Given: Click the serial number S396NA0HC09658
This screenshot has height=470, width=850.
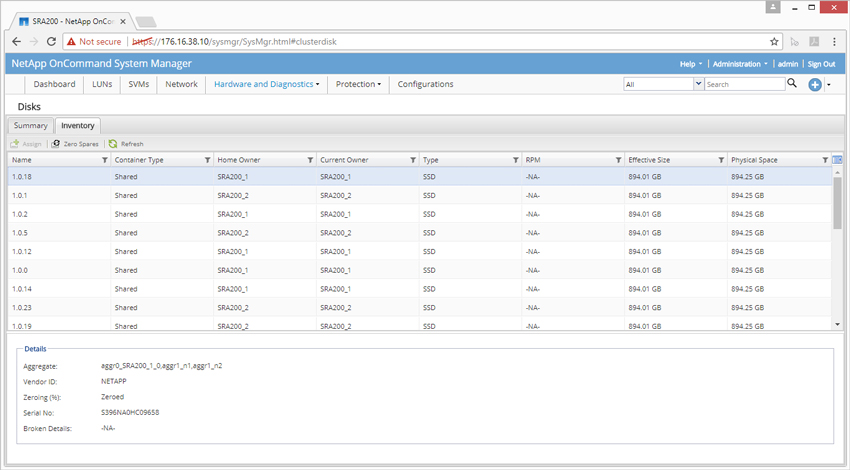Looking at the screenshot, I should tap(130, 413).
